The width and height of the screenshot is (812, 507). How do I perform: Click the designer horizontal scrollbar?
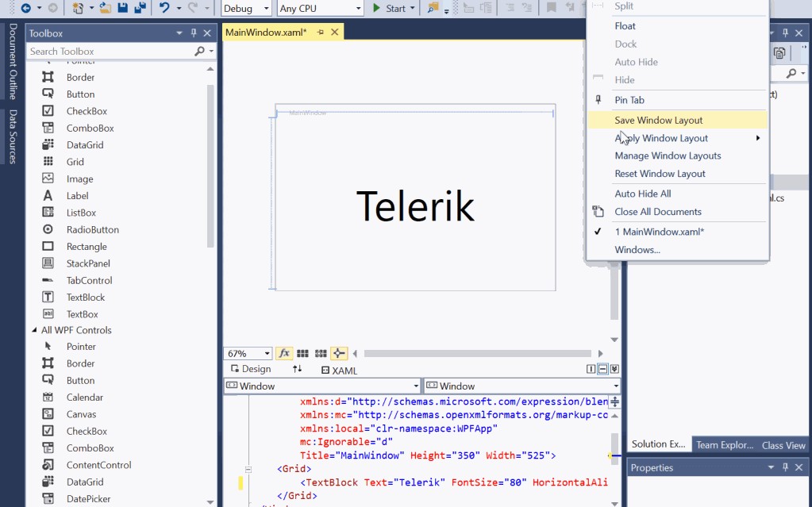476,353
